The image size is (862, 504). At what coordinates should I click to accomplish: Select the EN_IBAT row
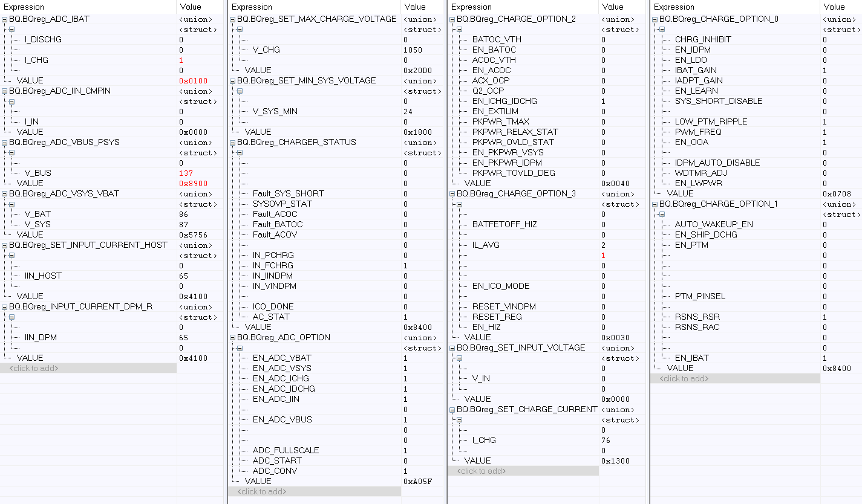756,358
